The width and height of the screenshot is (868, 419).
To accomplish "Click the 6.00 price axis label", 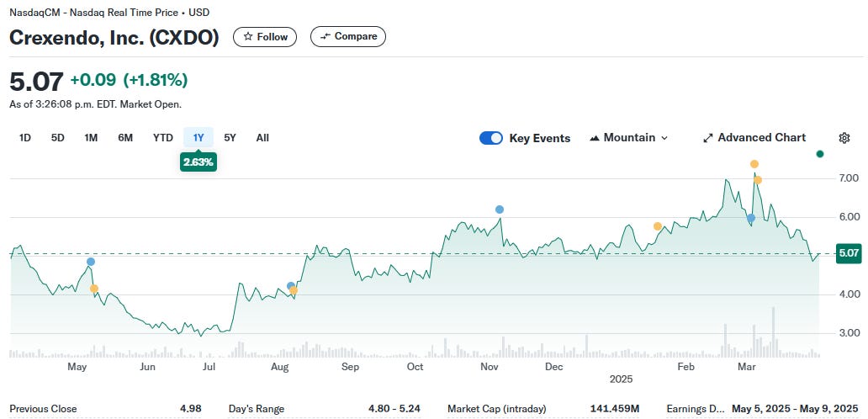I will 849,217.
